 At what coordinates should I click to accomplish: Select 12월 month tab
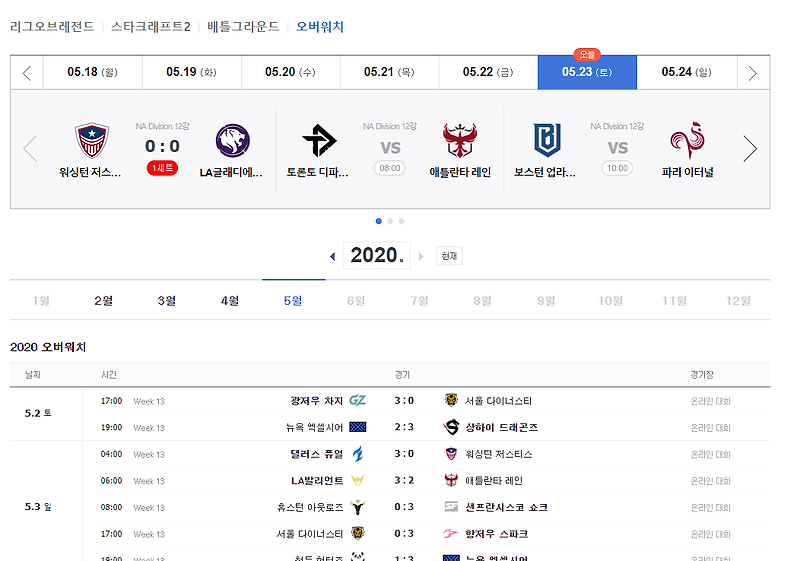tap(738, 300)
